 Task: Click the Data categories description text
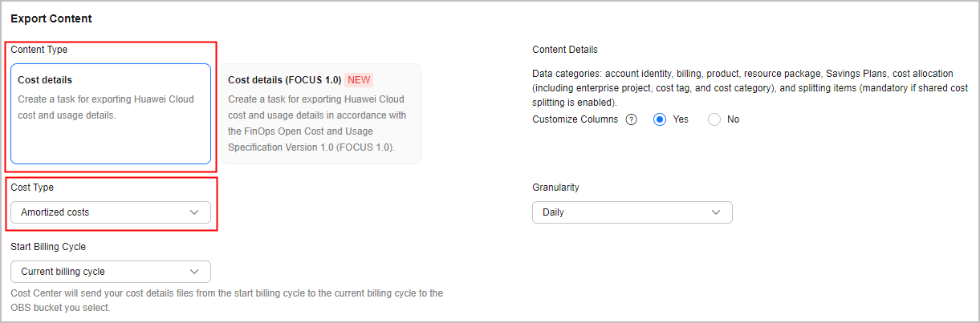pos(750,88)
